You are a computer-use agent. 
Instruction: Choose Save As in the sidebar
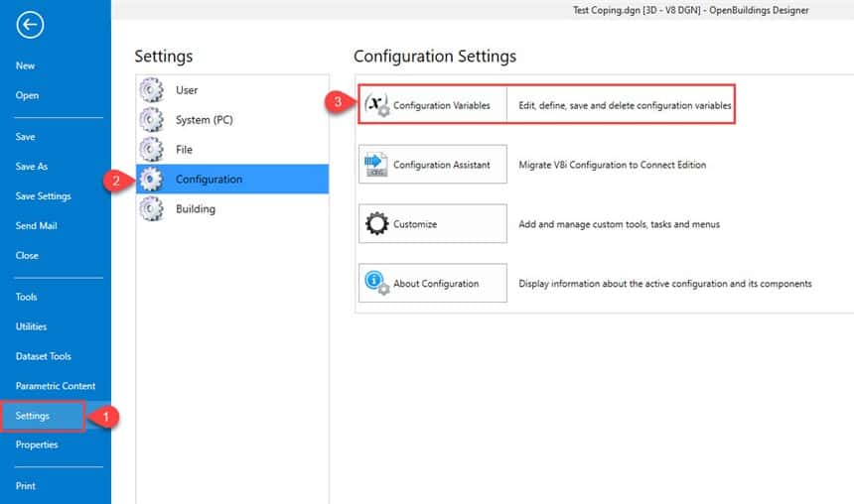click(x=32, y=167)
